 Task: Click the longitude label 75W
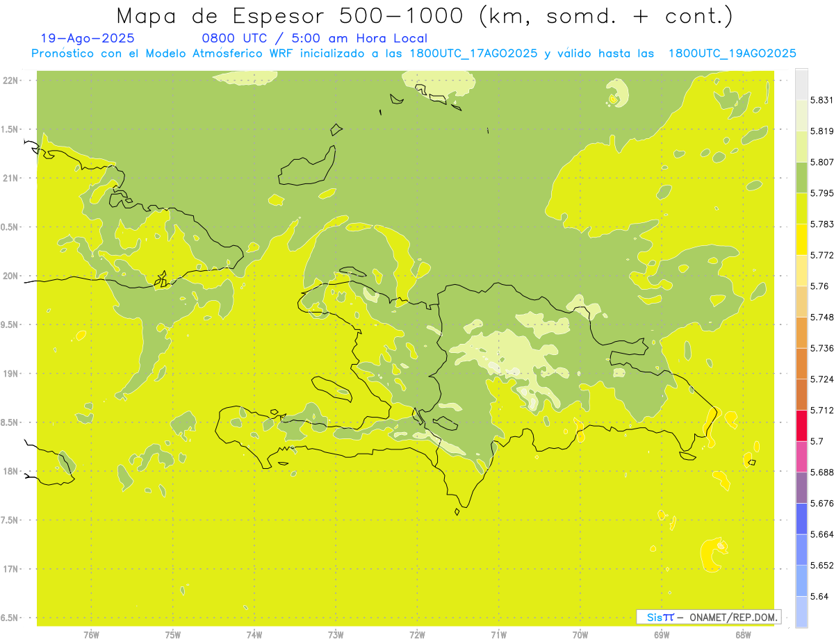pos(172,634)
